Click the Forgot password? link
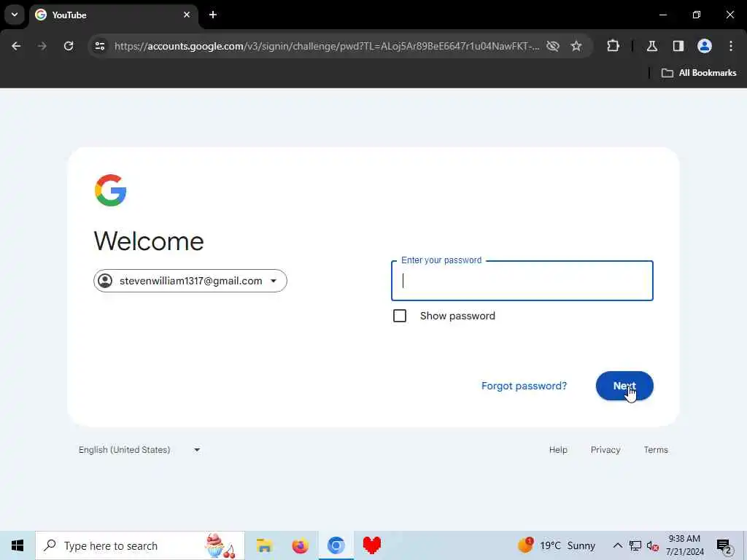The height and width of the screenshot is (560, 747). (x=524, y=386)
